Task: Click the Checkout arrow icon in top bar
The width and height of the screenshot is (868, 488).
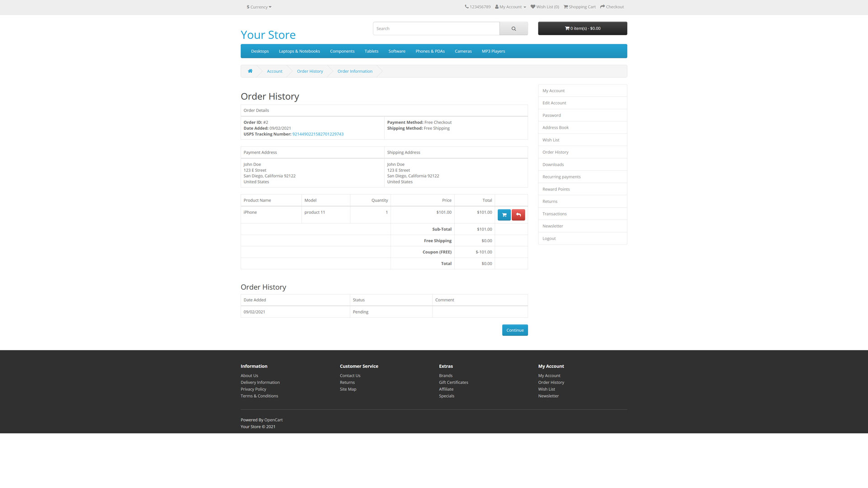Action: pyautogui.click(x=602, y=6)
